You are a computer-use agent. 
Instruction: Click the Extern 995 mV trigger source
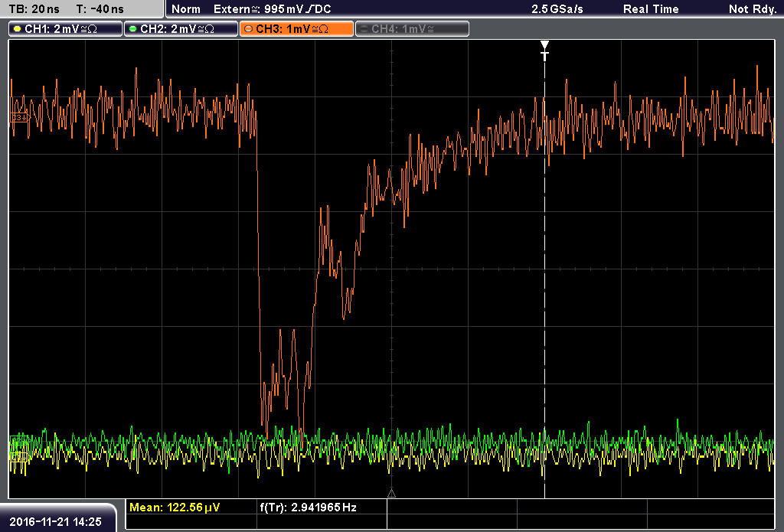(x=272, y=9)
